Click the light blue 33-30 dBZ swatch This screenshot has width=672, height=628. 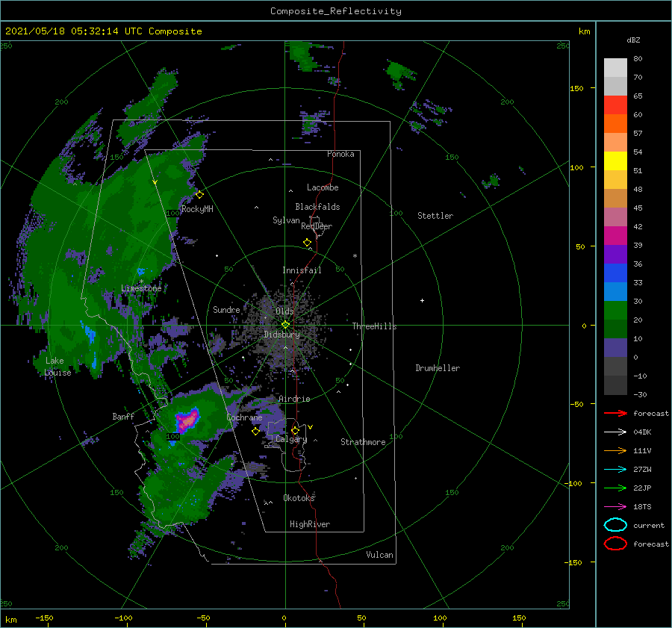[x=615, y=291]
